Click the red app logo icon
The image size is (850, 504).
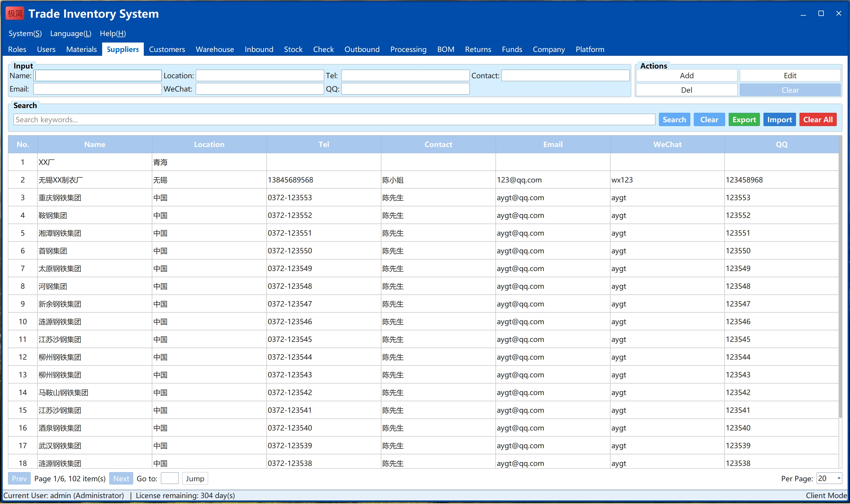(x=14, y=14)
